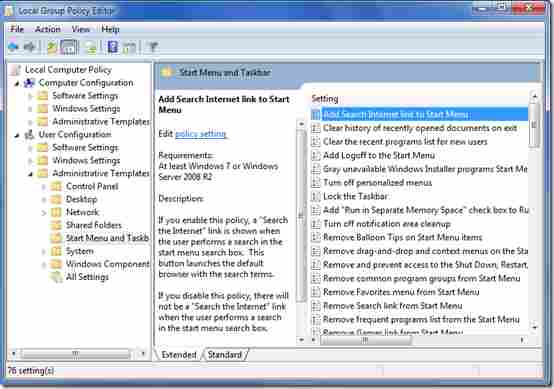Expand Software Settings under Computer Configuration
Viewport: 554px width, 389px height.
(31, 96)
